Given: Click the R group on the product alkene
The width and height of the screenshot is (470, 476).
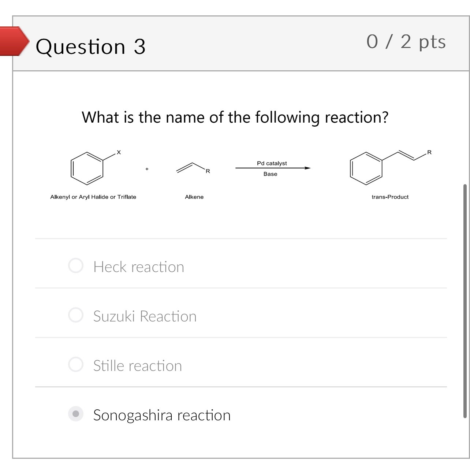Looking at the screenshot, I should click(429, 152).
